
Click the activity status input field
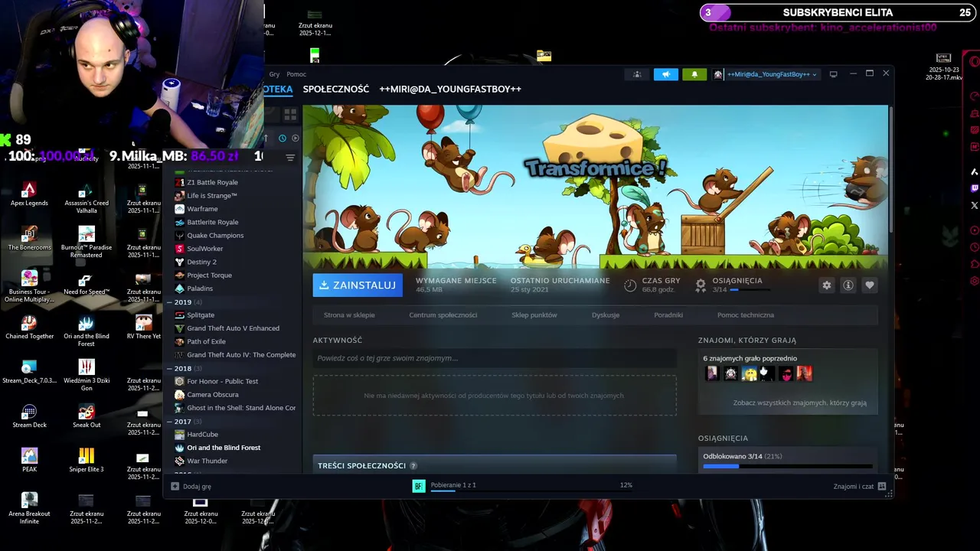(x=495, y=358)
